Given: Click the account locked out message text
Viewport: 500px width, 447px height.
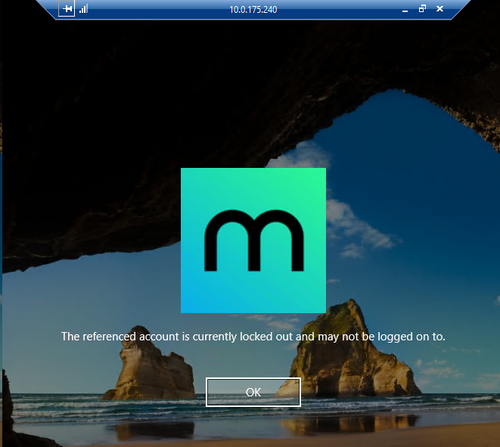Looking at the screenshot, I should [x=253, y=337].
